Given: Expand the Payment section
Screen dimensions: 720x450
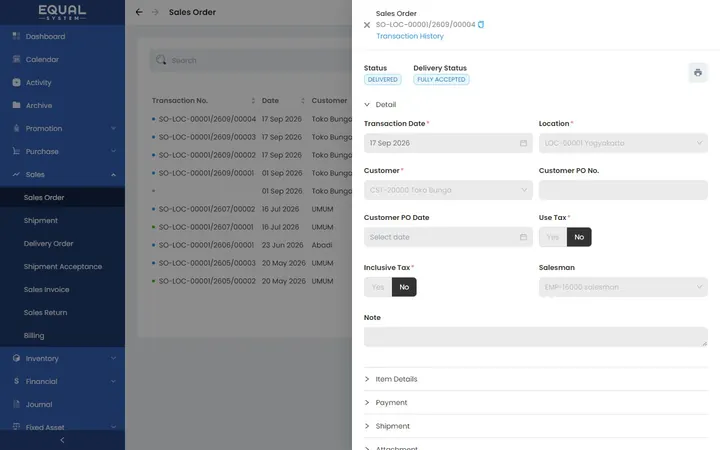Looking at the screenshot, I should (536, 402).
